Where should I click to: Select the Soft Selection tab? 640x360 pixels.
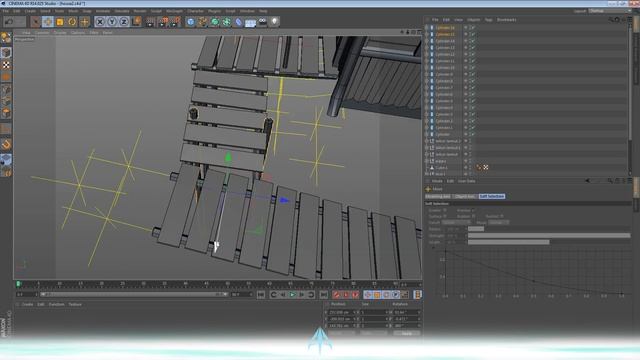click(x=492, y=196)
